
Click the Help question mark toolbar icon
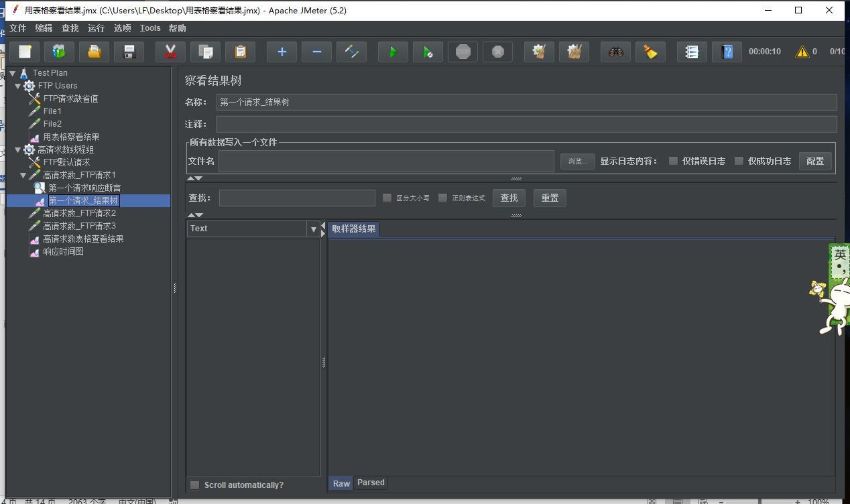(x=727, y=52)
